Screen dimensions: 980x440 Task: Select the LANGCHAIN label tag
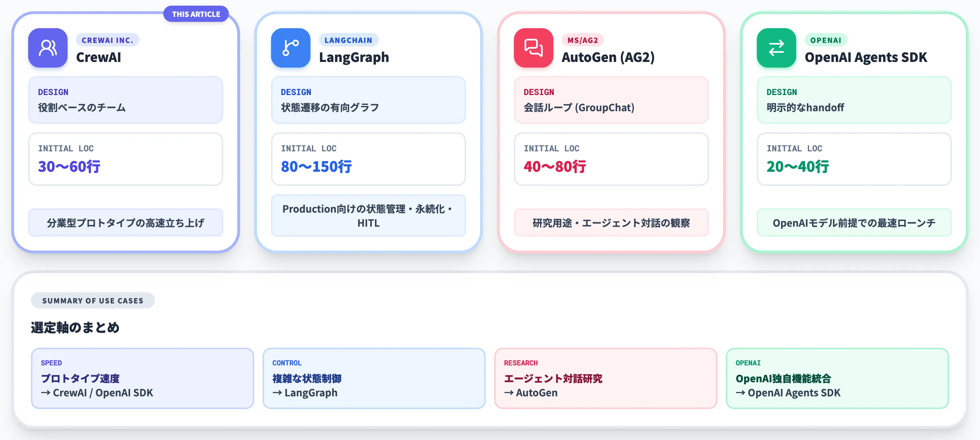click(348, 40)
